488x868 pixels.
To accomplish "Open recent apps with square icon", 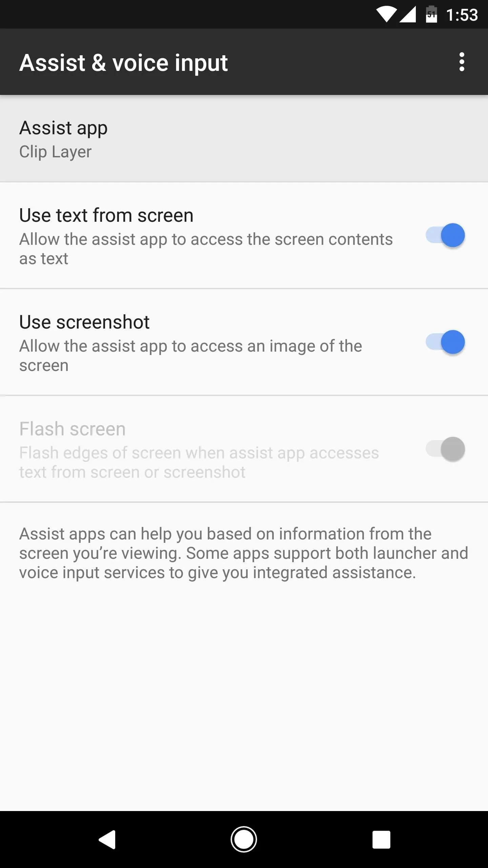I will 381,840.
